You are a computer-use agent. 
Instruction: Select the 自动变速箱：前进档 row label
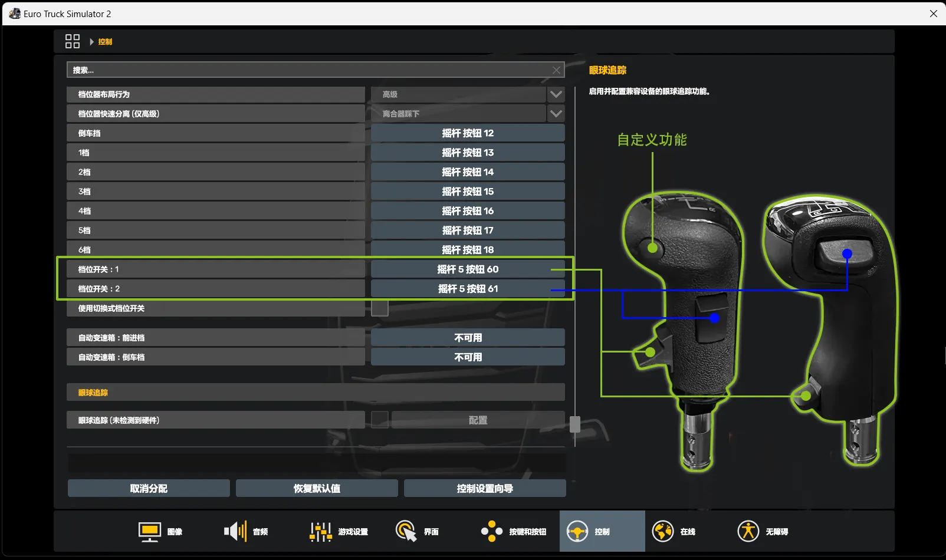(216, 338)
